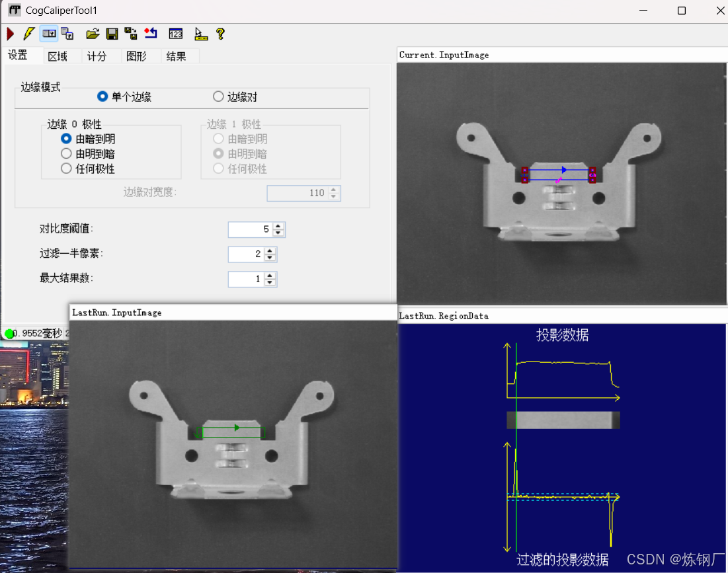Switch to the 设置 tab
The height and width of the screenshot is (573, 728).
18,56
